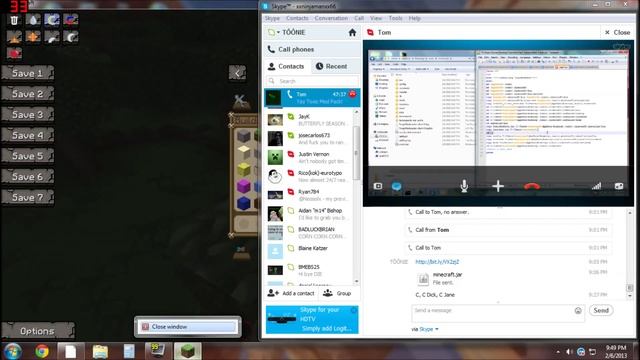Open the minecraft.jar sent file icon
Screen dimensions: 640x360
[x=423, y=280]
